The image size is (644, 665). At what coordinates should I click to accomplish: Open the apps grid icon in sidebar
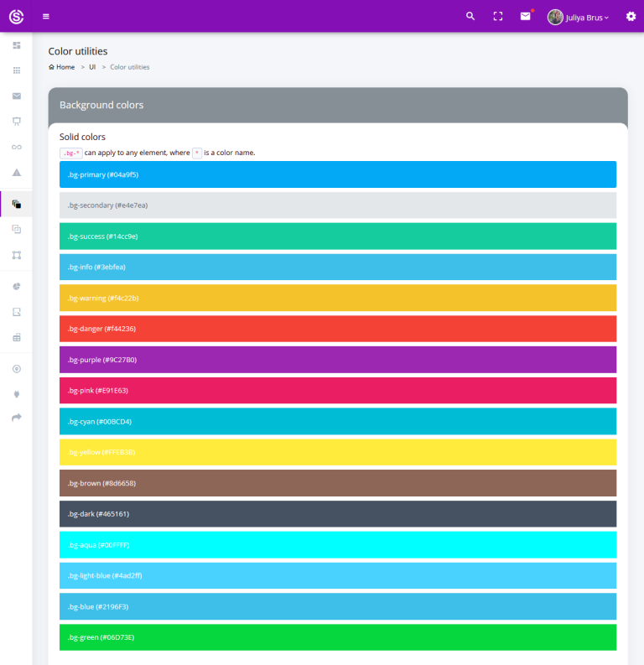point(16,70)
